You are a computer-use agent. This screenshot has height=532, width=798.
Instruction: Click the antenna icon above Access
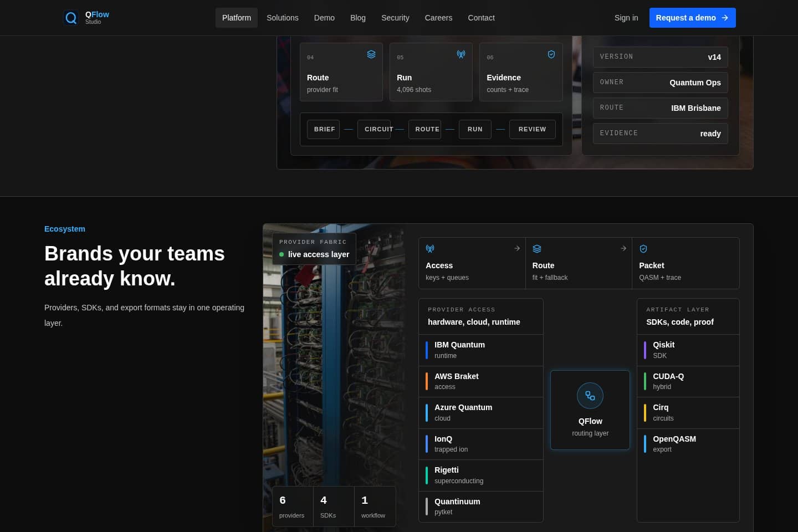(430, 249)
